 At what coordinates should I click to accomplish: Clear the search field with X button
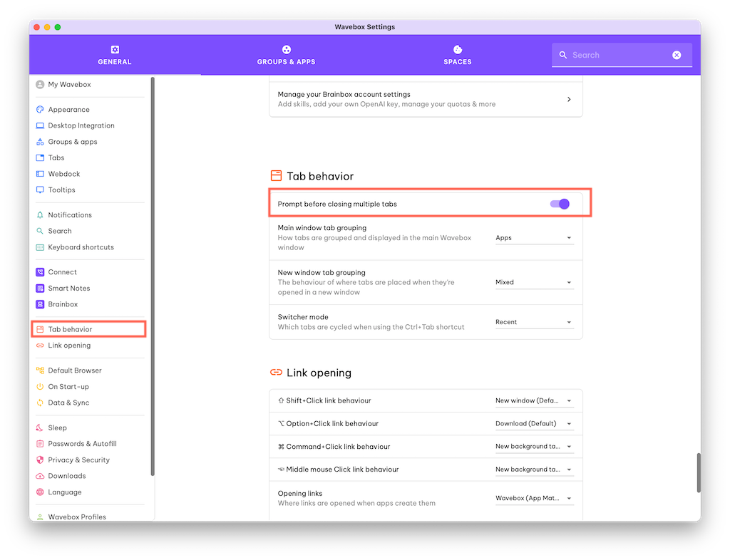click(x=677, y=55)
